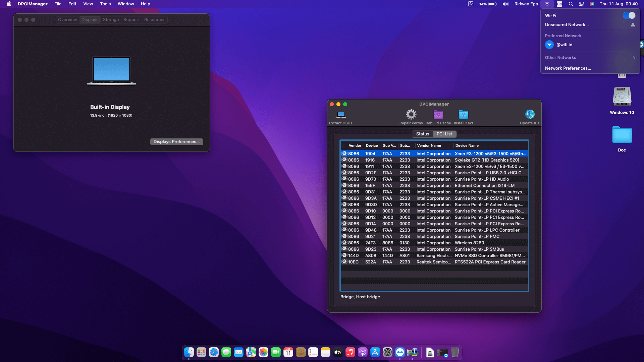Expand Other Networks in Wi-Fi menu

tap(590, 58)
